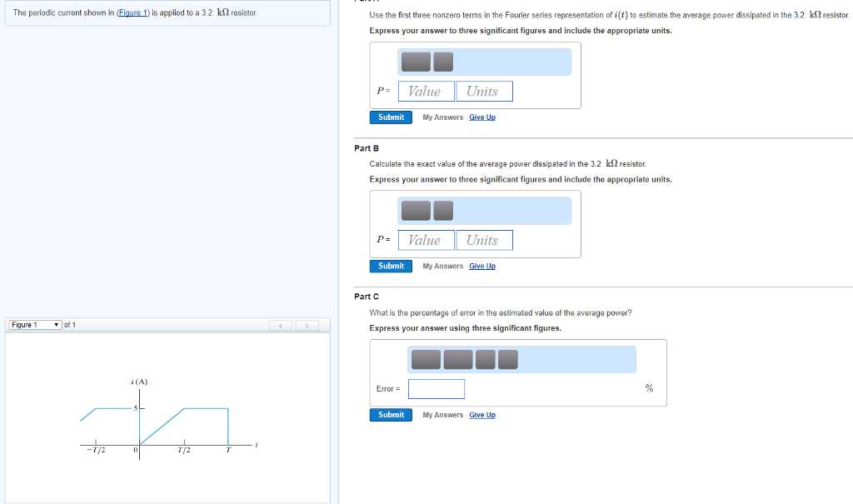Focus the Part A Value input field
This screenshot has height=504, width=853.
pos(426,92)
